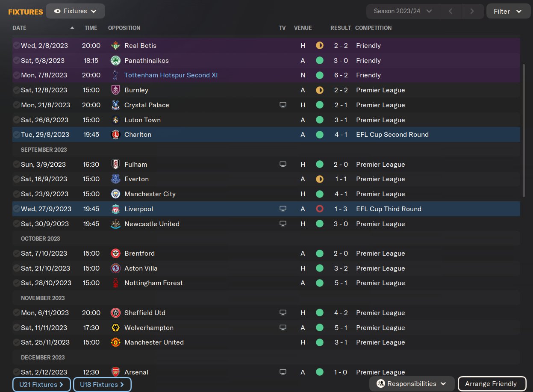Toggle checkmark on the Charlton fixture row
This screenshot has width=533, height=392.
tap(16, 135)
